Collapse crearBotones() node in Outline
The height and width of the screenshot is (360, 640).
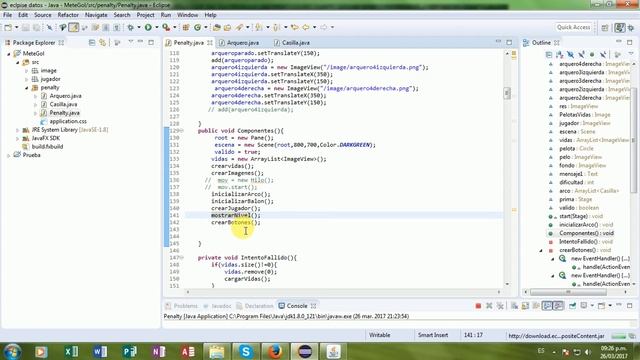(x=541, y=250)
